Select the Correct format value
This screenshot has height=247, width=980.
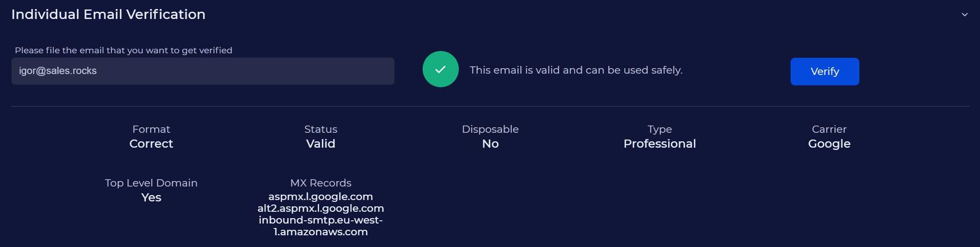coord(151,144)
